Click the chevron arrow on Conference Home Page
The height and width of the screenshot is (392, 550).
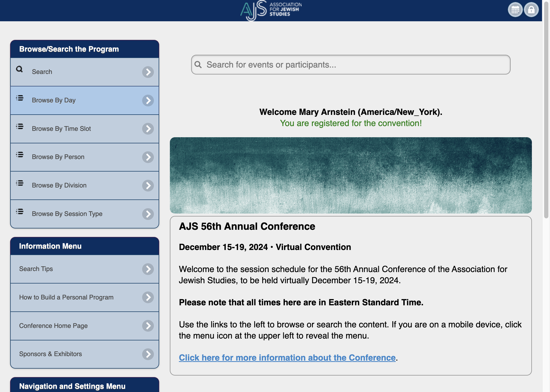148,326
